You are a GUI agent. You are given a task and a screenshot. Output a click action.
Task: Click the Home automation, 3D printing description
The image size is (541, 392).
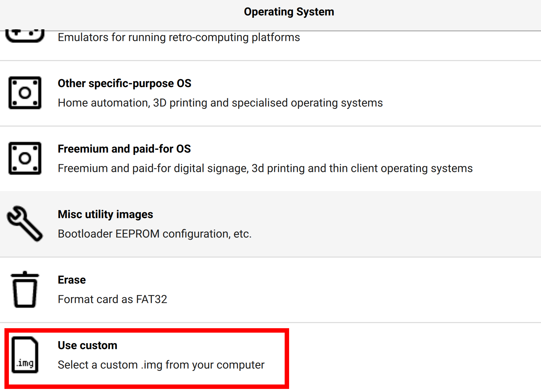coord(220,103)
